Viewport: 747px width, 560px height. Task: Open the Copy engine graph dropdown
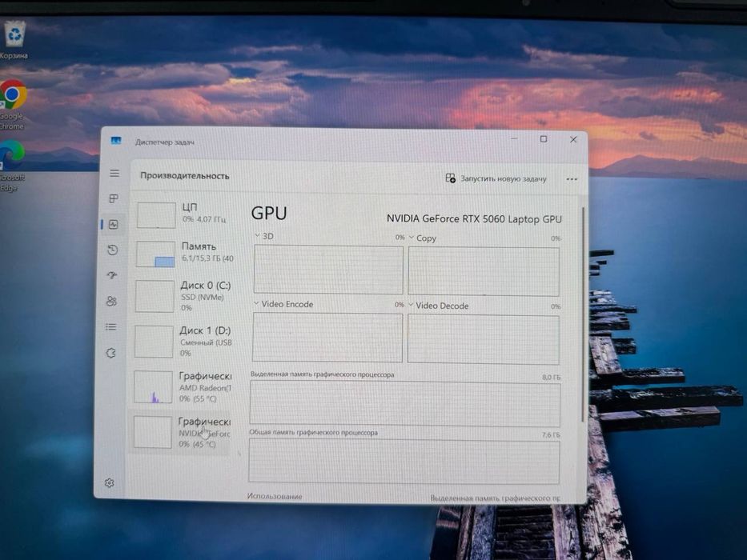412,237
